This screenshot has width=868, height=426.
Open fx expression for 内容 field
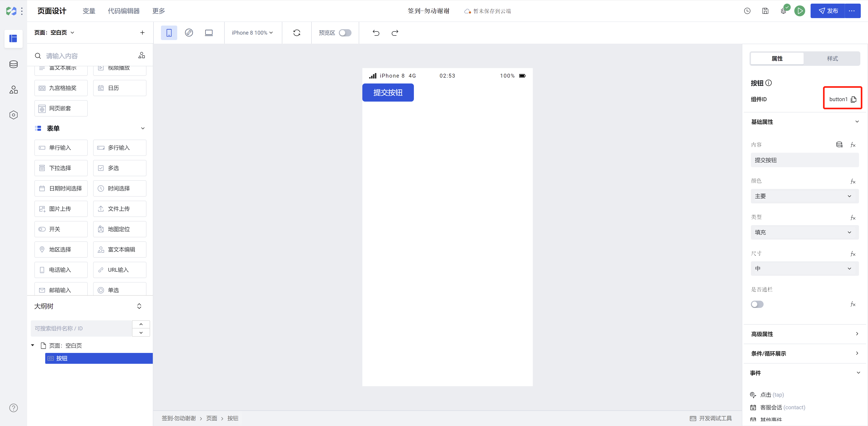(x=853, y=145)
